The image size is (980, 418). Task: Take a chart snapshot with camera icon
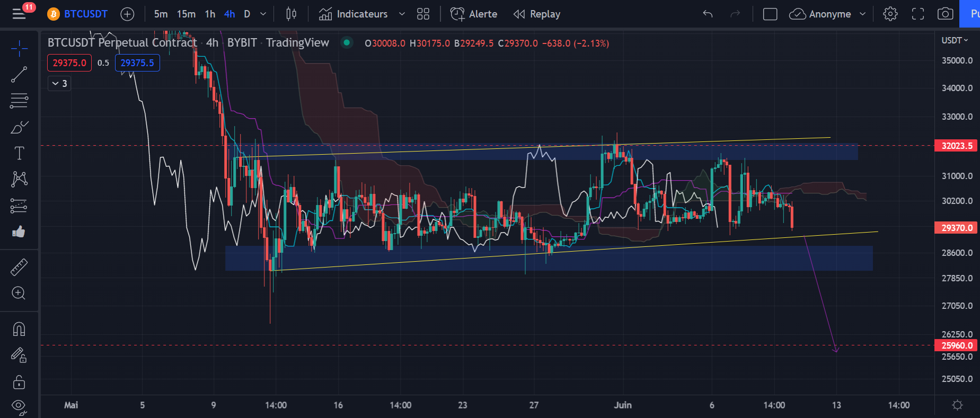click(x=945, y=14)
